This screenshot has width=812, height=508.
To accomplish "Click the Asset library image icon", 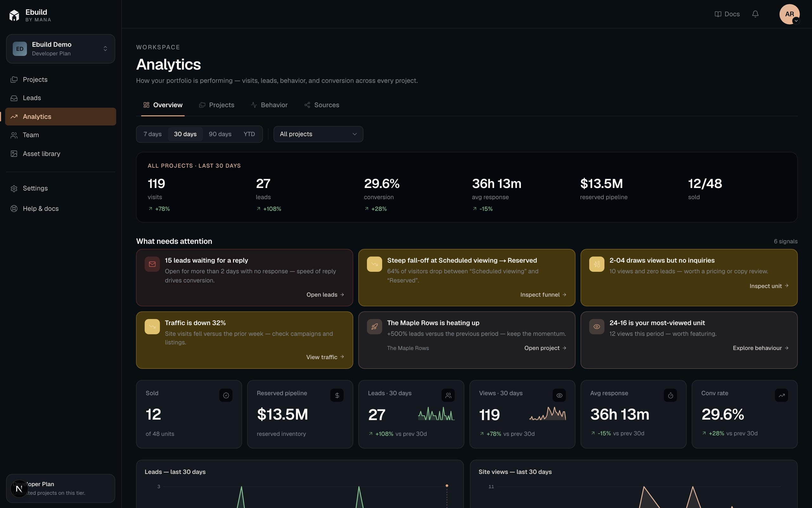I will tap(14, 154).
